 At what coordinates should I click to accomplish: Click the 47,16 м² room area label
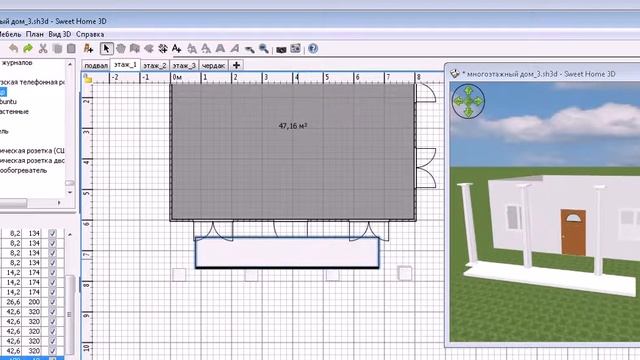click(x=293, y=126)
